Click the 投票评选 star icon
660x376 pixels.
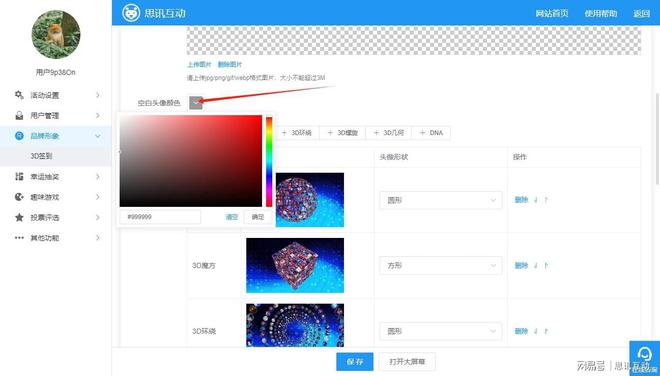click(x=19, y=217)
